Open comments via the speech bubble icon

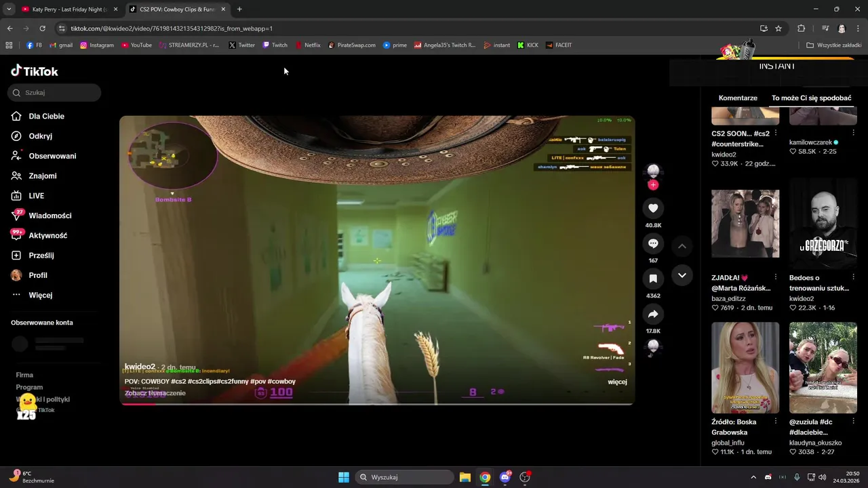pyautogui.click(x=653, y=243)
